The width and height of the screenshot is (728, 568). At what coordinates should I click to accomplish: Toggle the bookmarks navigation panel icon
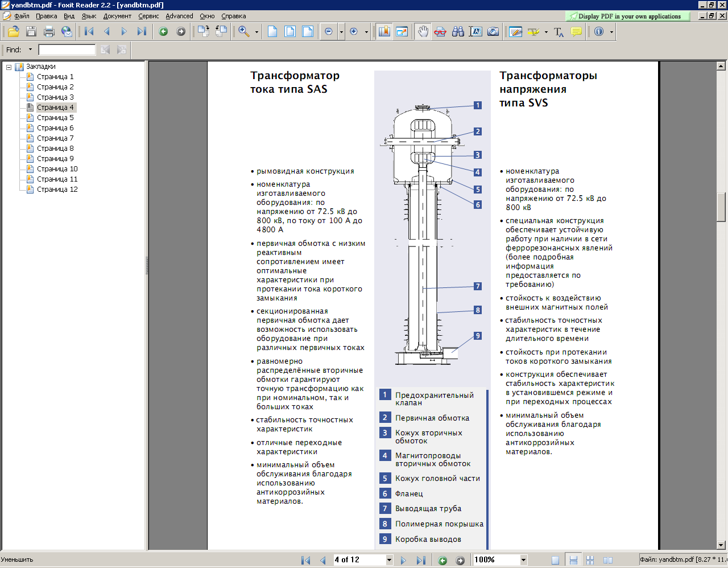click(x=384, y=32)
